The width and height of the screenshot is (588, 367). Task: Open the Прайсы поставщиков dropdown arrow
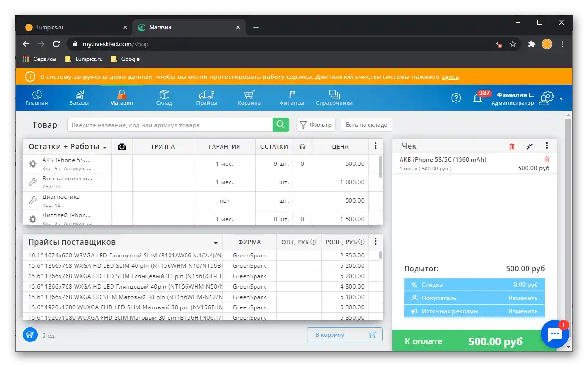[x=216, y=242]
